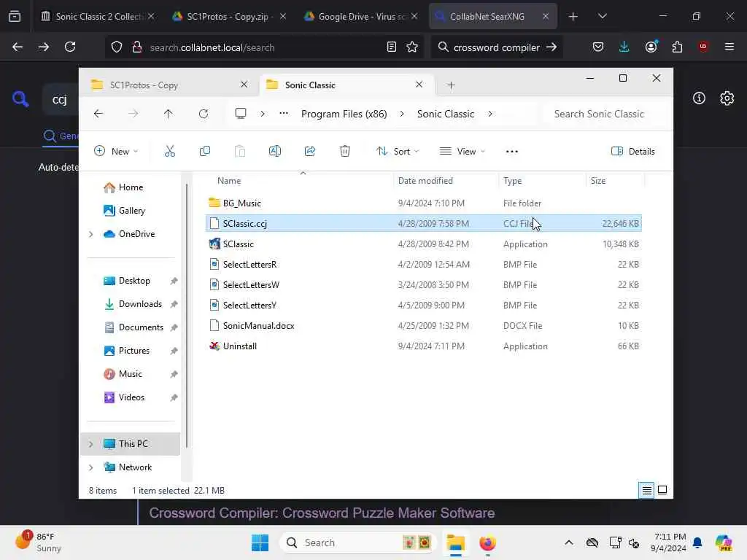Click the breadcrumb ellipsis in address bar
The height and width of the screenshot is (560, 747).
coord(284,114)
